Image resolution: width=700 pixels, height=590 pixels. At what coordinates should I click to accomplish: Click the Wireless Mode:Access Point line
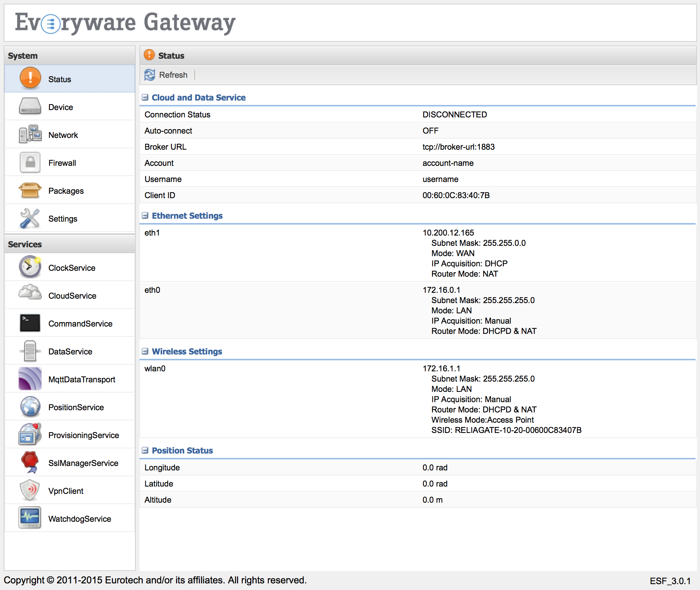(x=482, y=420)
